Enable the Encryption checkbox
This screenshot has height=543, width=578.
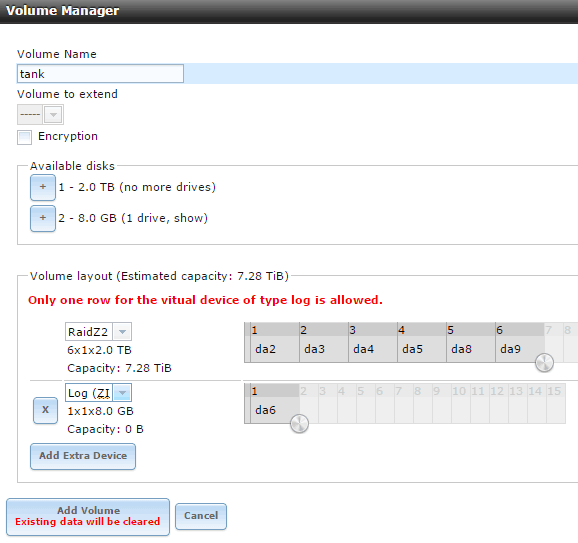[x=24, y=137]
